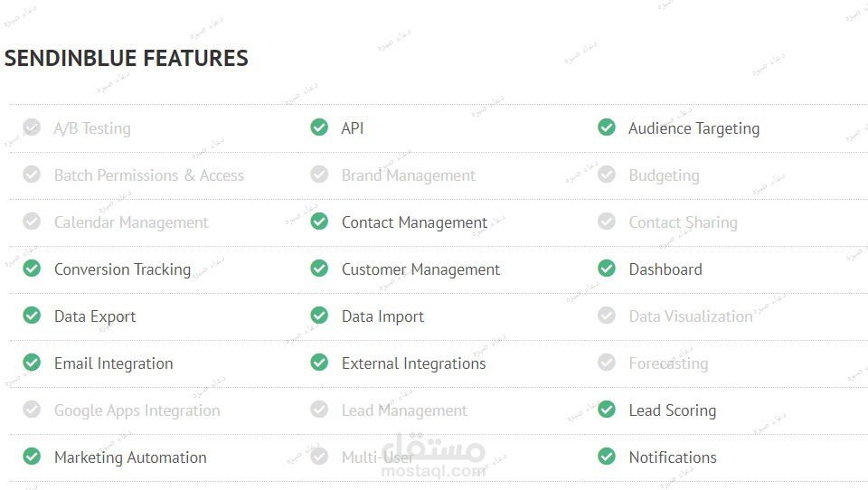The width and height of the screenshot is (868, 490).
Task: Click the gray check icon by Budgeting
Action: 607,174
